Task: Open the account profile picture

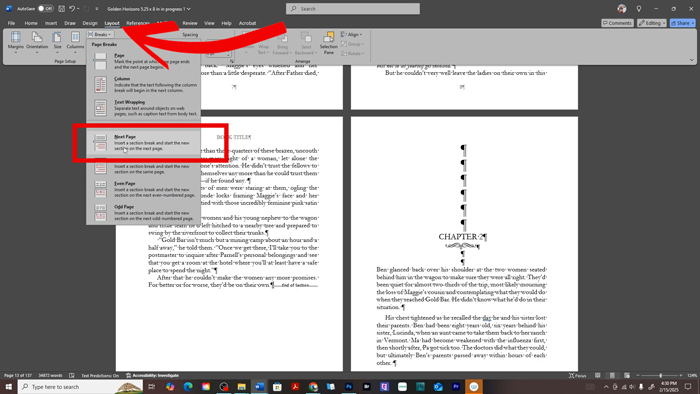Action: click(621, 8)
